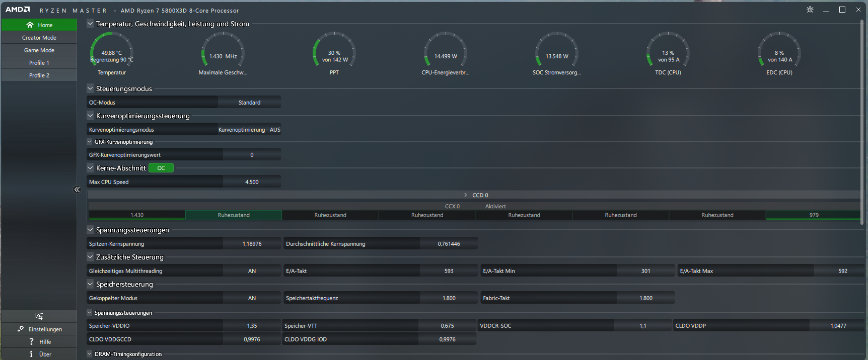Collapse the sidebar with double chevron
The height and width of the screenshot is (360, 868).
pyautogui.click(x=77, y=190)
